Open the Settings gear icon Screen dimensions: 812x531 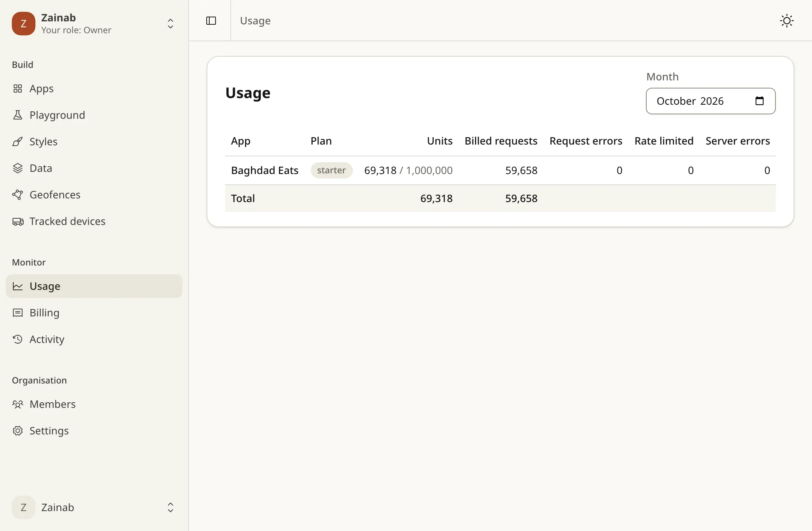18,431
